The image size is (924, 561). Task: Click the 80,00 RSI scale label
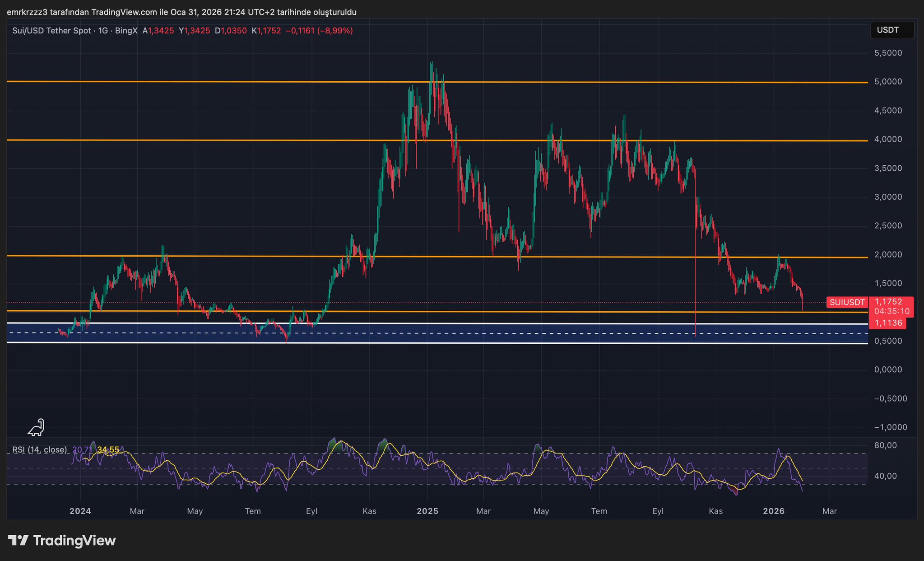point(885,445)
